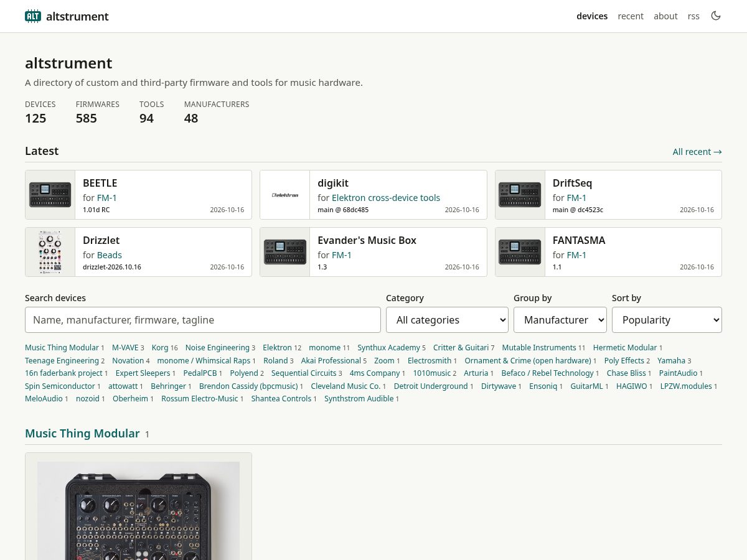Open Evander's Music Box thumbnail
Screen dimensions: 747x560
coord(285,252)
